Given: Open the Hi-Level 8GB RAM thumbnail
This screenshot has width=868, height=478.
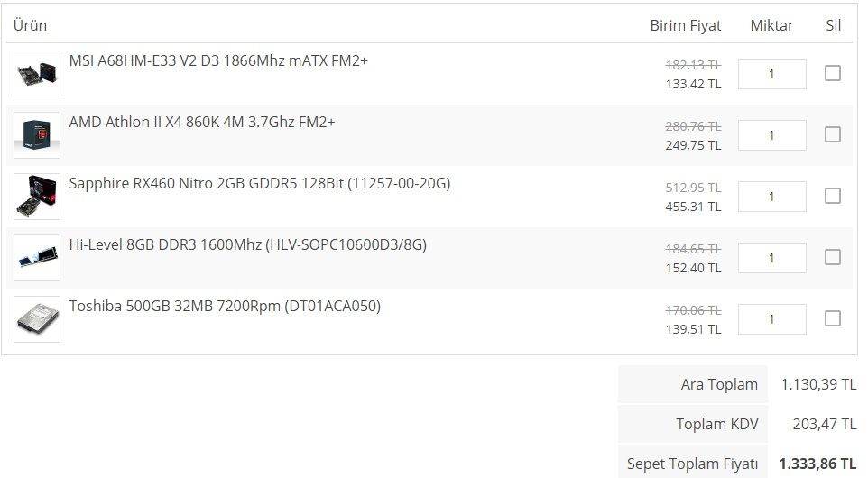Looking at the screenshot, I should 37,258.
